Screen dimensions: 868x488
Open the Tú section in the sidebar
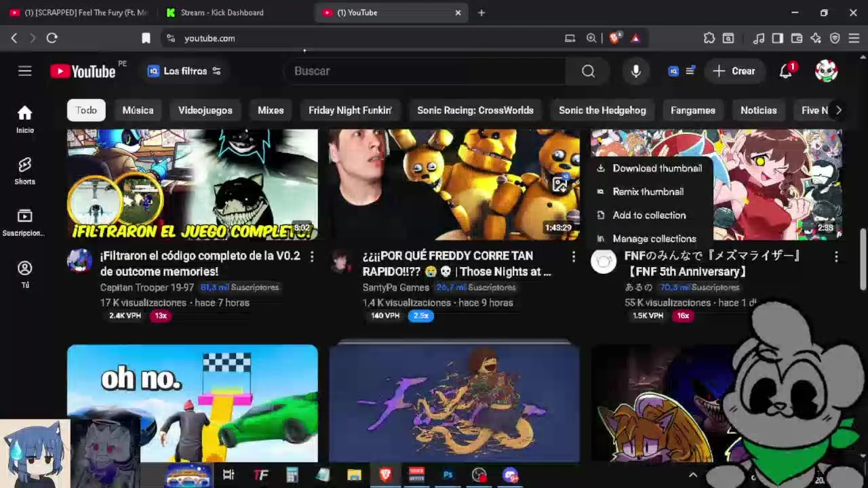[x=25, y=274]
